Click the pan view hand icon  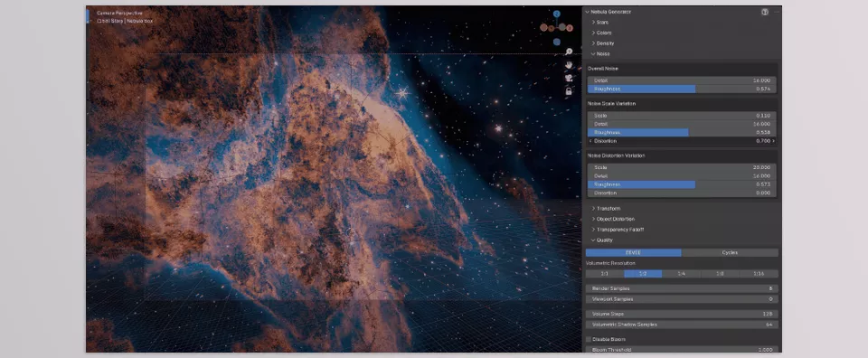point(569,65)
